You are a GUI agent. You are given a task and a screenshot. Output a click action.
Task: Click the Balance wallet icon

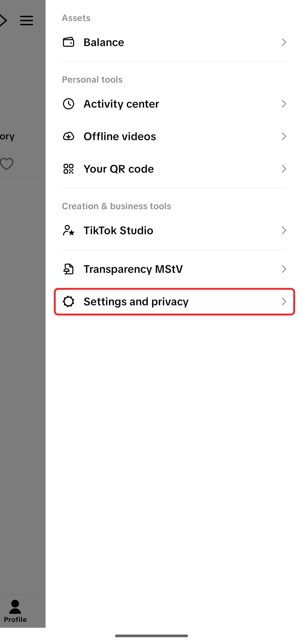click(x=69, y=42)
